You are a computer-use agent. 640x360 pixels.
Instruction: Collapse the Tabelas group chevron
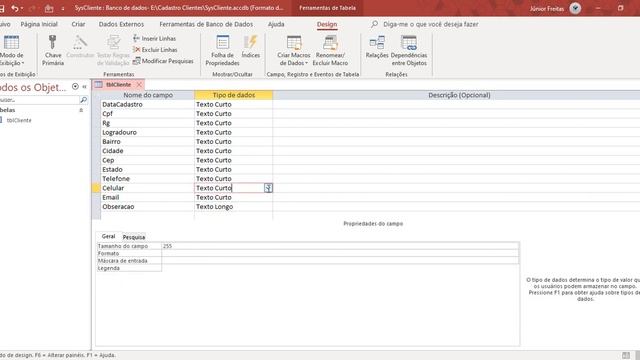pyautogui.click(x=81, y=110)
